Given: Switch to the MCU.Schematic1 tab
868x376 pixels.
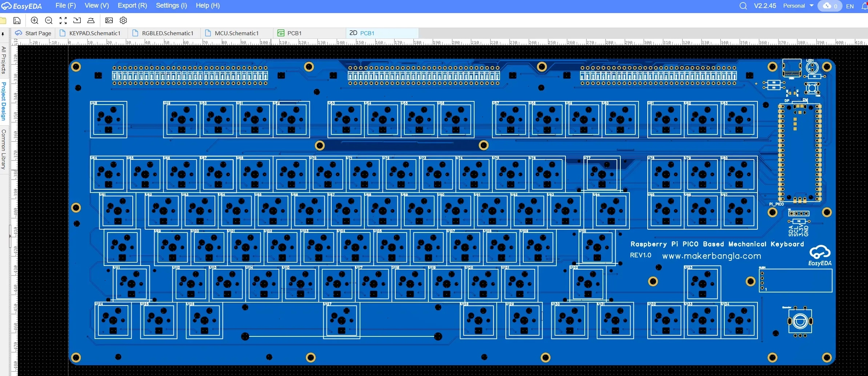Looking at the screenshot, I should tap(236, 33).
